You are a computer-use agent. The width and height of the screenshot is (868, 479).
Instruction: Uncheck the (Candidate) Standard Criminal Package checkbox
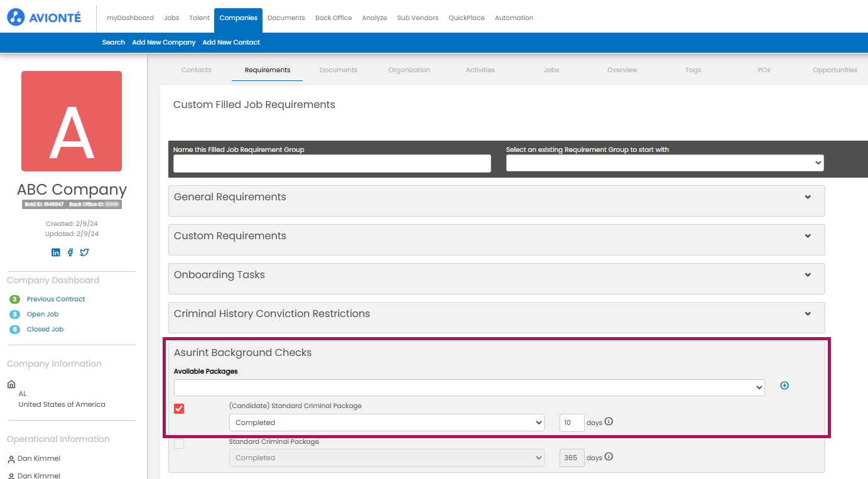pos(179,409)
